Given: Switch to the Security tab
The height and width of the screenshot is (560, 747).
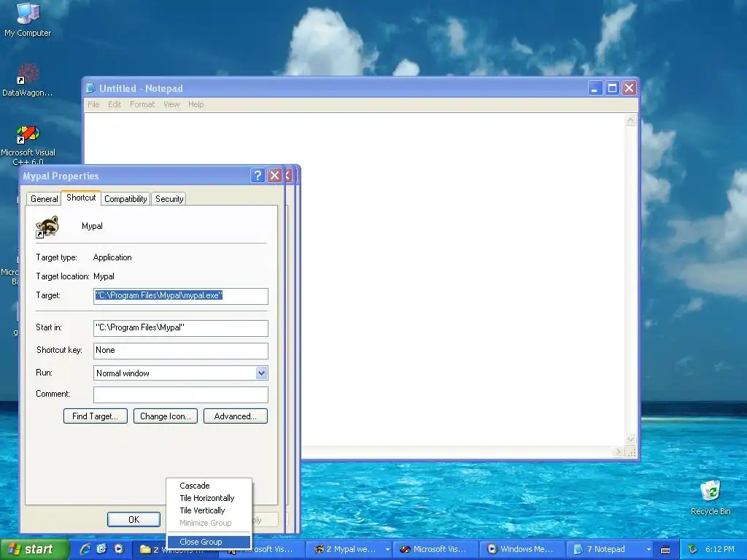Looking at the screenshot, I should pos(169,199).
